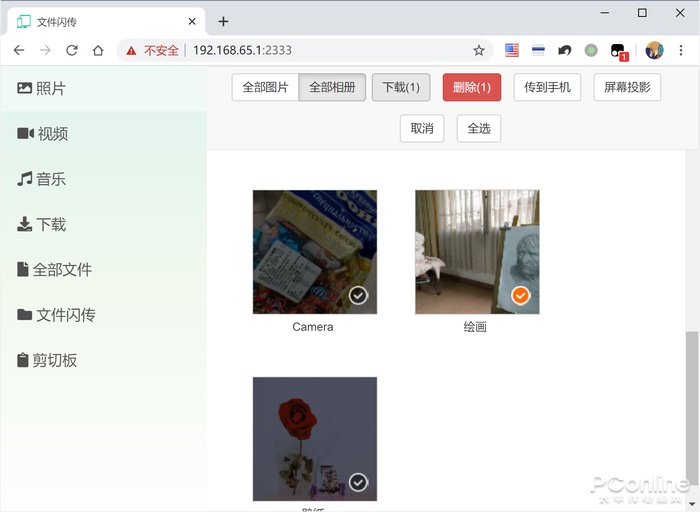Go forward in browser history
Screen dimensions: 700x512
pos(45,50)
